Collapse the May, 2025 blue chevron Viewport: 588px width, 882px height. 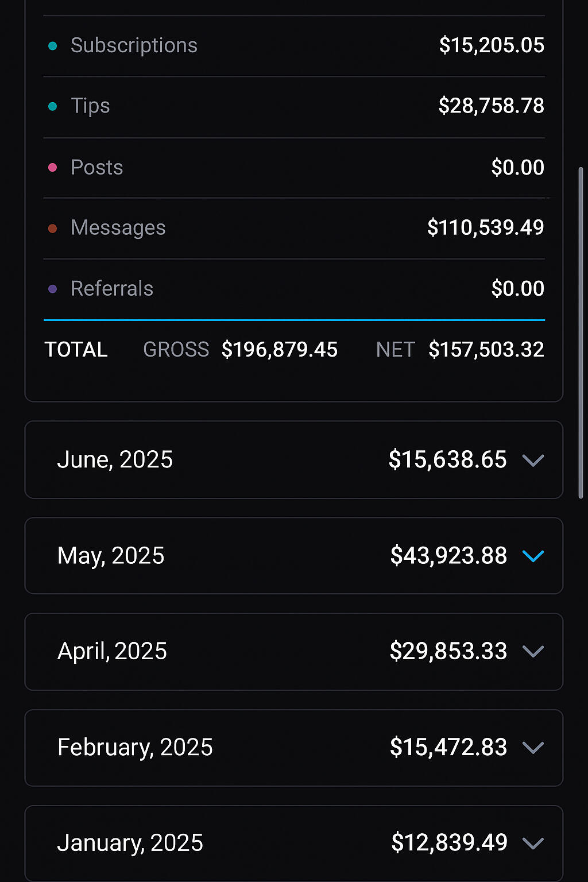click(x=533, y=556)
